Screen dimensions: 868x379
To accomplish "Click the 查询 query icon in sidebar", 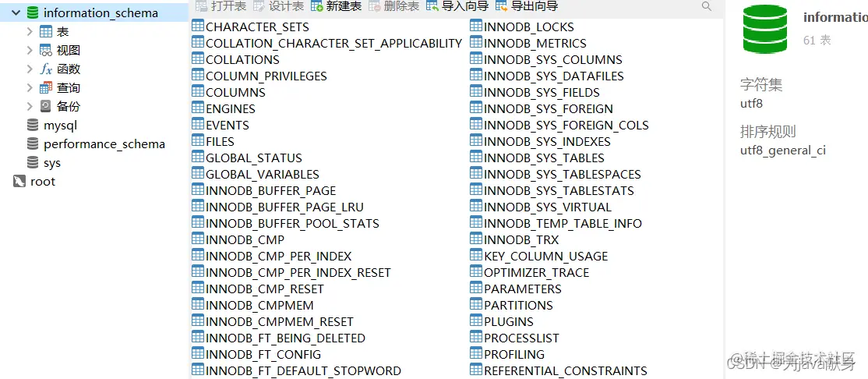I will pyautogui.click(x=46, y=87).
